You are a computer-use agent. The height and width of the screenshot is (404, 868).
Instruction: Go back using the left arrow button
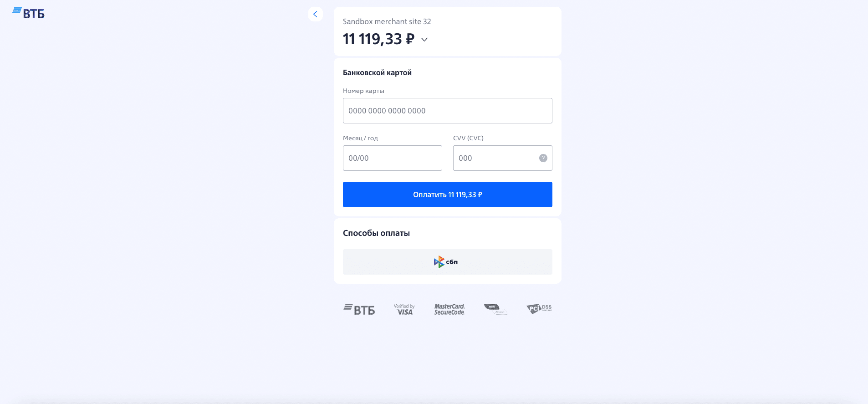tap(315, 14)
